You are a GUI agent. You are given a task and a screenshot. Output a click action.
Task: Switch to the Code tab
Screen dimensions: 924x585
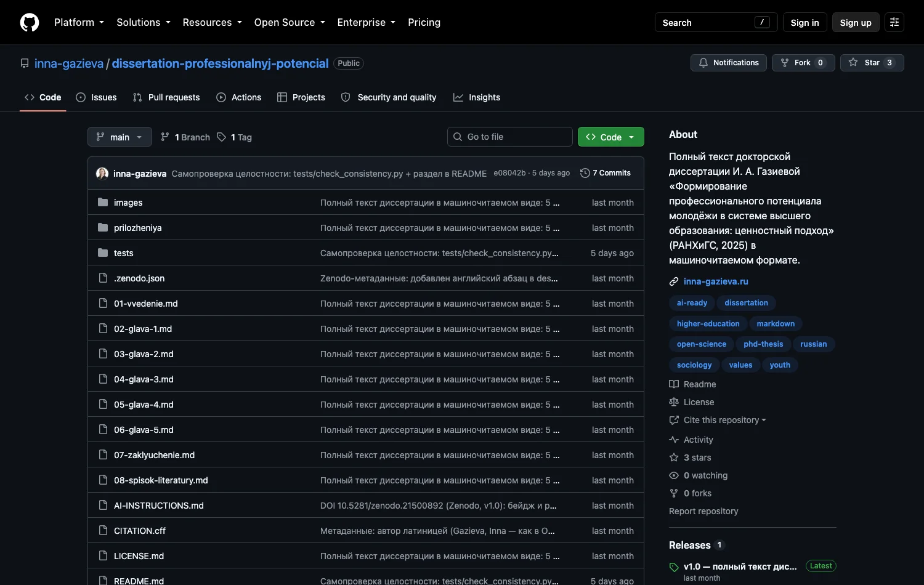point(43,97)
